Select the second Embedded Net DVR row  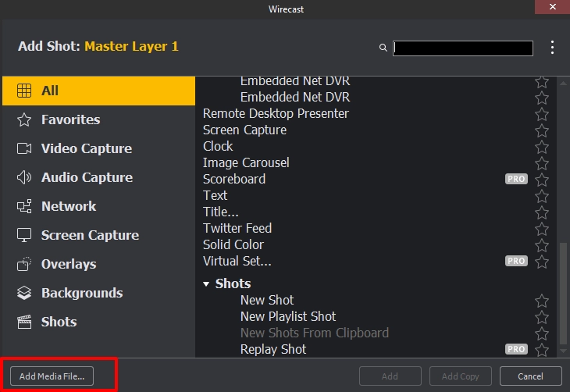coord(376,97)
